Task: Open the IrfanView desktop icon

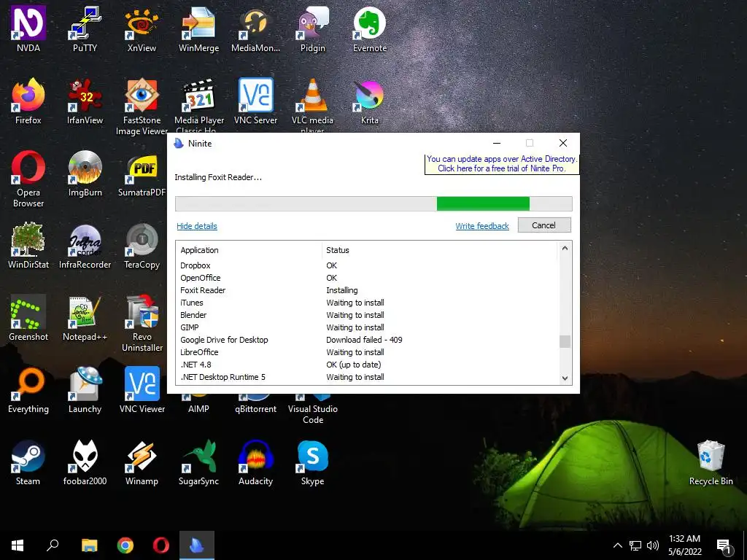Action: (85, 101)
